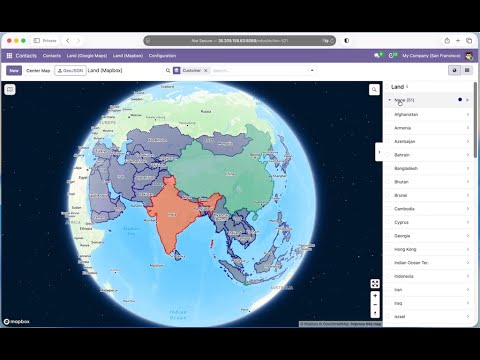Click the Center Map button

(38, 70)
